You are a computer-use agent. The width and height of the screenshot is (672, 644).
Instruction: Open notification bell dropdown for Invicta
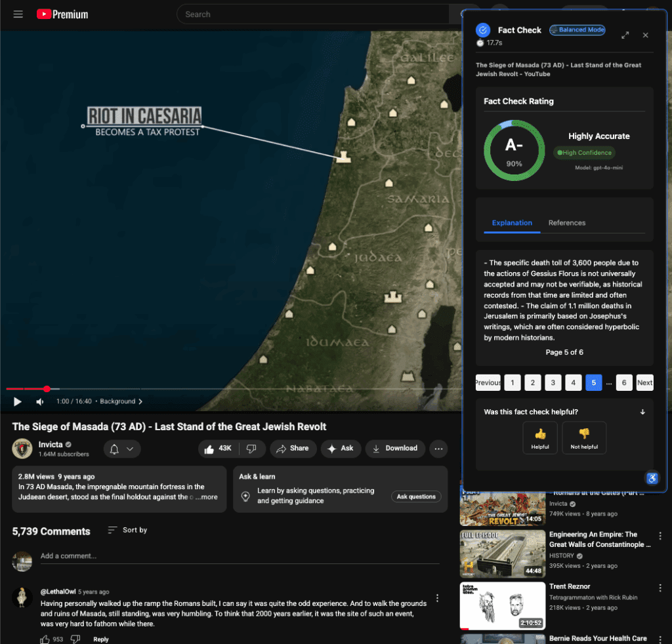(121, 449)
